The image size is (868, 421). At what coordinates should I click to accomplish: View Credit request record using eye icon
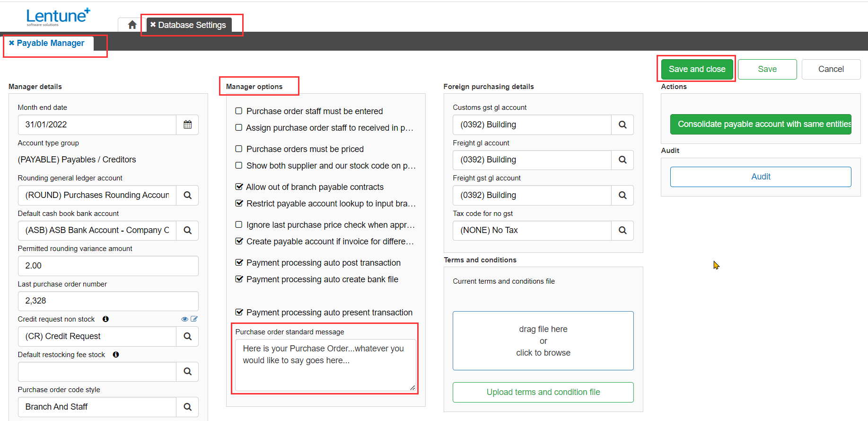[185, 319]
